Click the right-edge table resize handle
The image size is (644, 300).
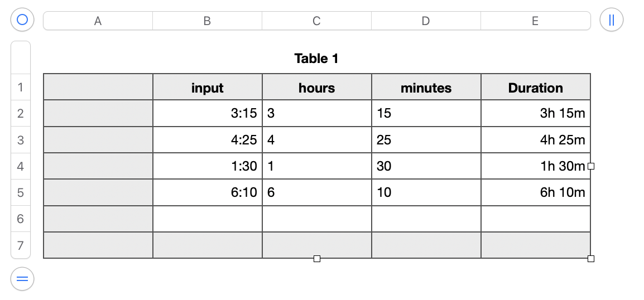click(x=590, y=166)
